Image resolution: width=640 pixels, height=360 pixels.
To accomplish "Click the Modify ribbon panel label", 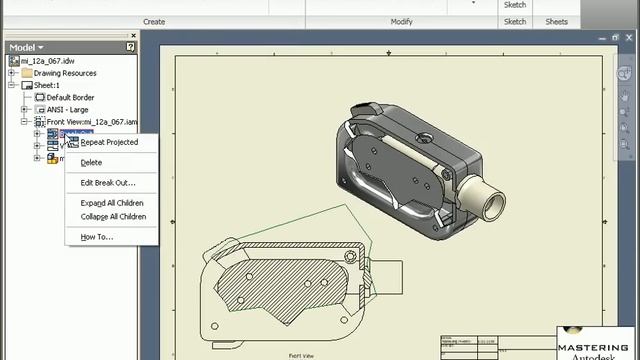I will (401, 22).
